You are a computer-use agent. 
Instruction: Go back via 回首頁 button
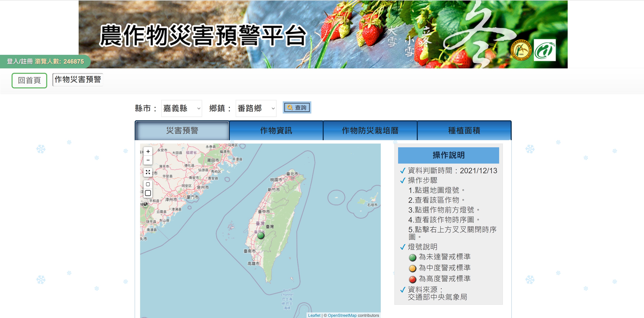pos(29,80)
